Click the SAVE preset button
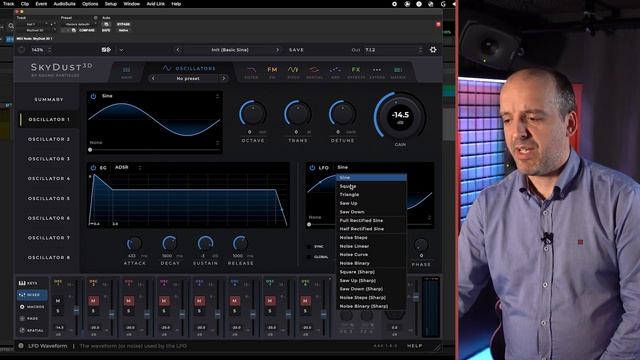The width and height of the screenshot is (640, 360). 296,50
